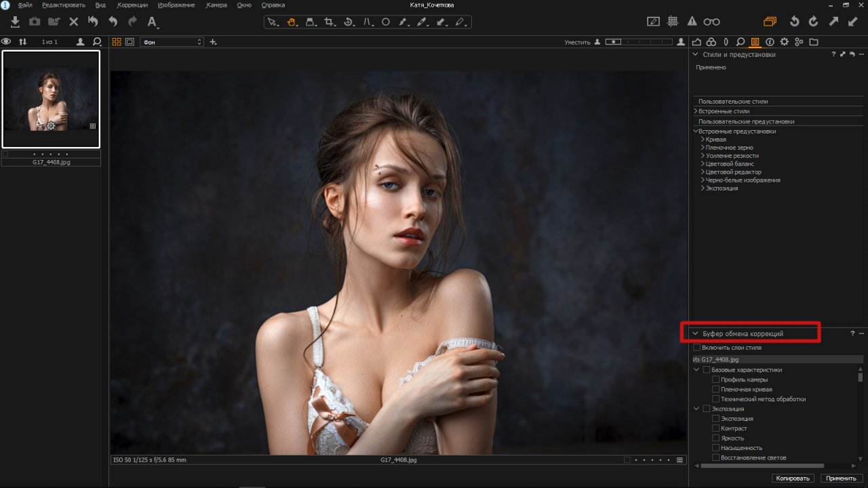Enable the Включить слои стиля checkbox

(x=696, y=348)
